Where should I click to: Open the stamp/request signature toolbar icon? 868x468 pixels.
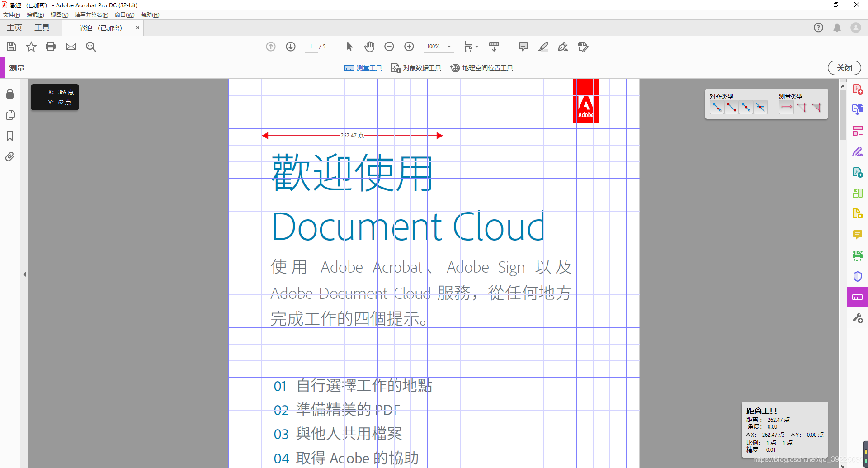583,47
